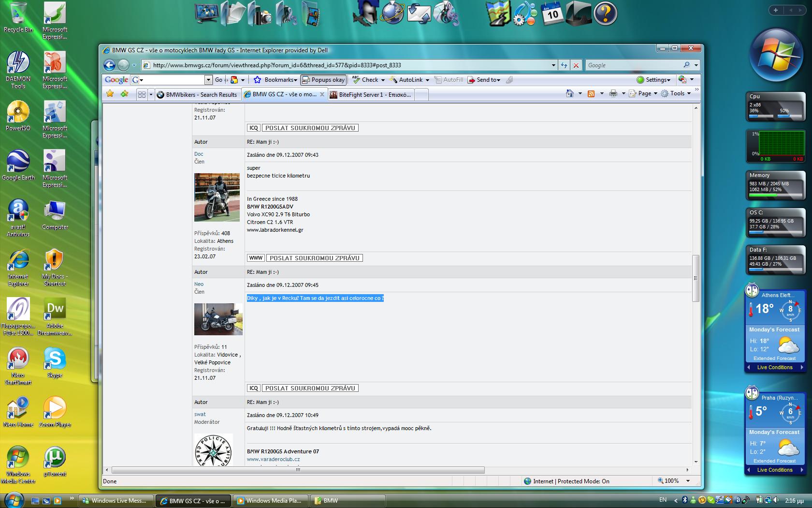The height and width of the screenshot is (508, 812).
Task: Click the Home icon in command bar
Action: (570, 93)
